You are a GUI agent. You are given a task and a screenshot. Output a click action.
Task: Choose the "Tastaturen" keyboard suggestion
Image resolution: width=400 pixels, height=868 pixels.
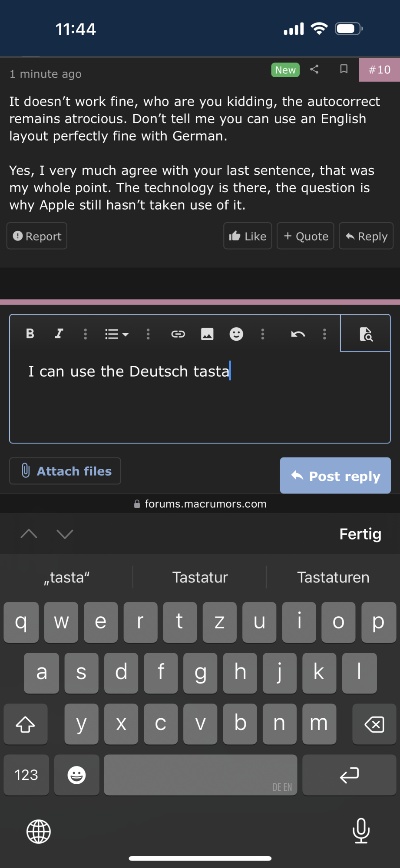[333, 577]
